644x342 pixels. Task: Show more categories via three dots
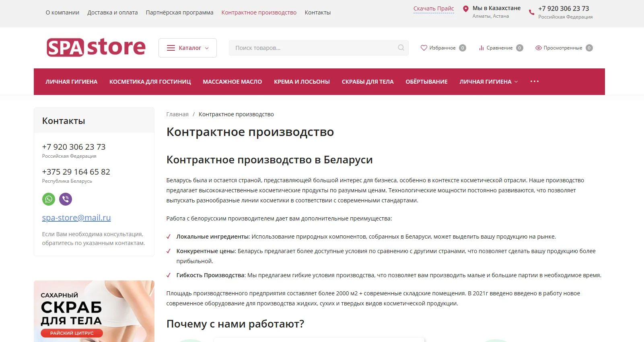[535, 81]
